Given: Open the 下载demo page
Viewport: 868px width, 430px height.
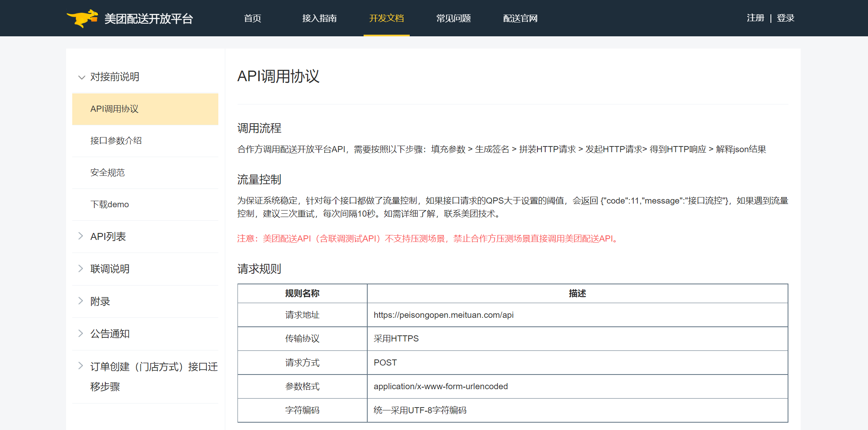Looking at the screenshot, I should pyautogui.click(x=109, y=204).
